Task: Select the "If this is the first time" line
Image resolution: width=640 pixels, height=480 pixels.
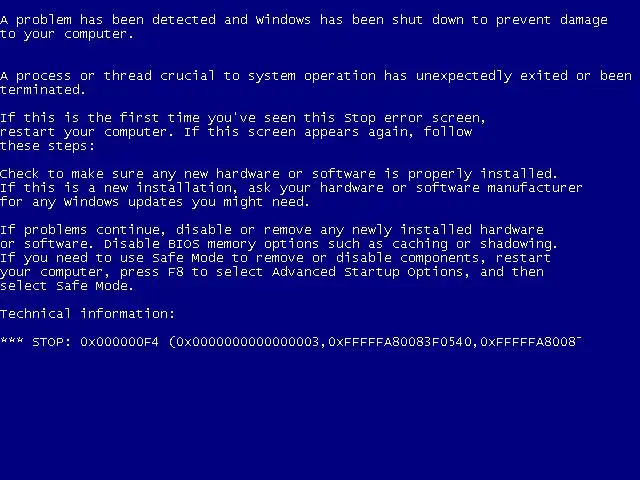Action: tap(243, 118)
